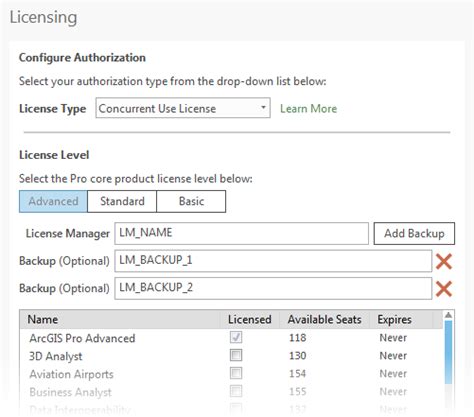
Task: Check the 3D Analyst licensed checkbox
Action: pos(236,355)
